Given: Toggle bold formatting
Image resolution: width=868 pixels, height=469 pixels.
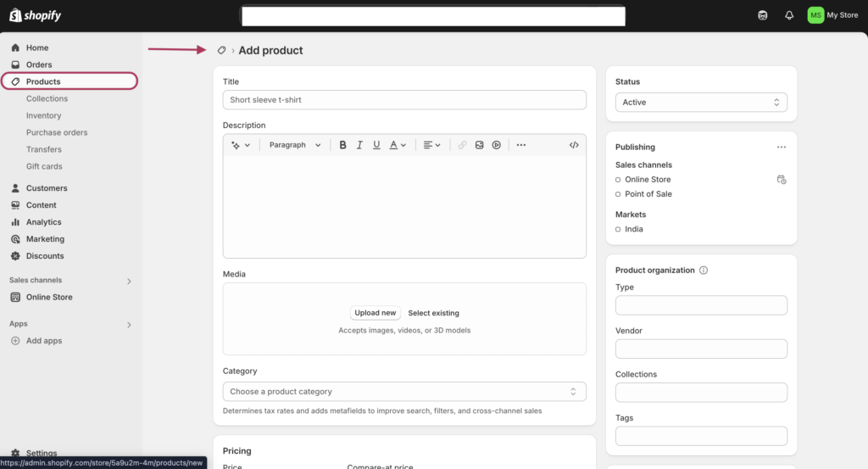Looking at the screenshot, I should (342, 145).
